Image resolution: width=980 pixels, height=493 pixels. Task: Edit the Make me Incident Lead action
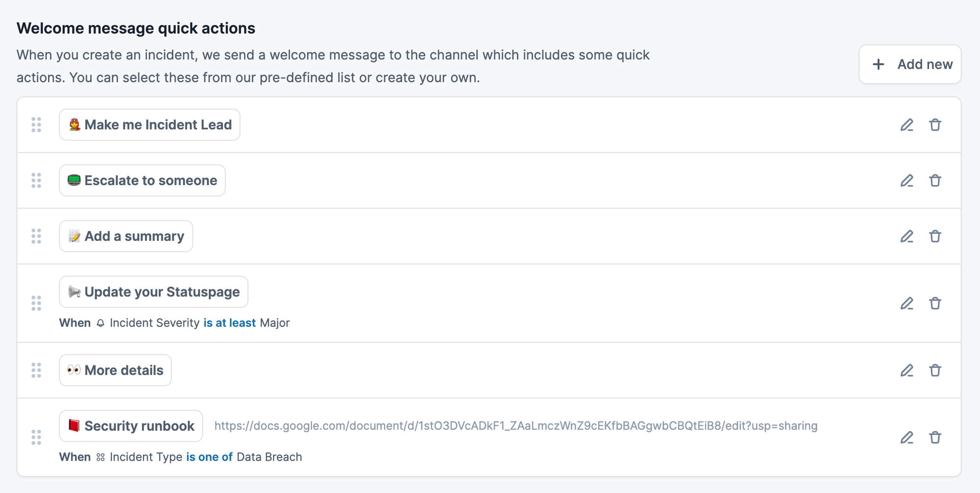tap(906, 125)
